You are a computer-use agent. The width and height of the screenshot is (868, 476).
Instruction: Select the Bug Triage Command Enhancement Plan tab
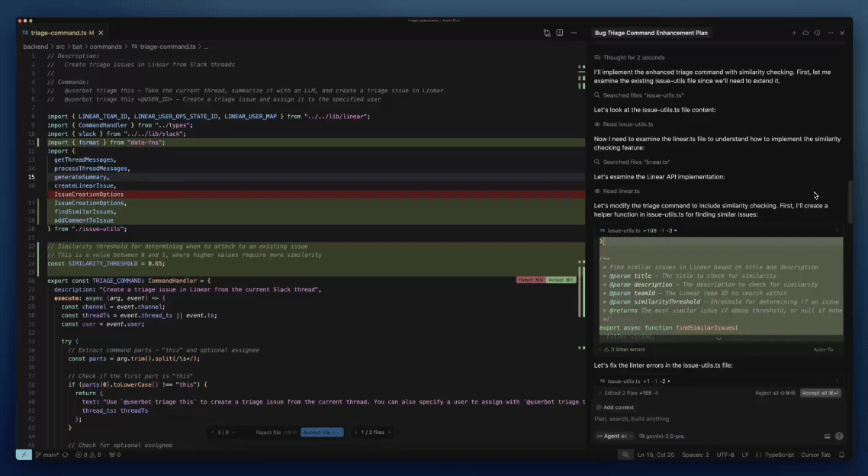pos(651,34)
